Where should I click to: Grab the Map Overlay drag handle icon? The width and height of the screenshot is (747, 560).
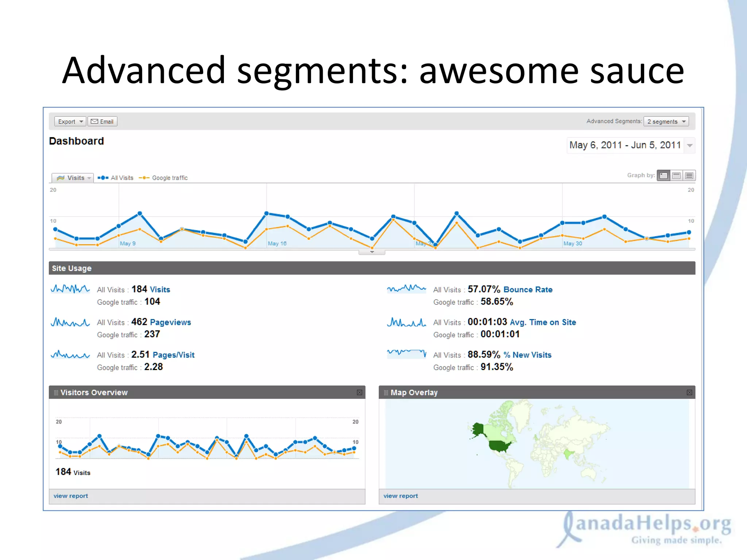click(386, 393)
